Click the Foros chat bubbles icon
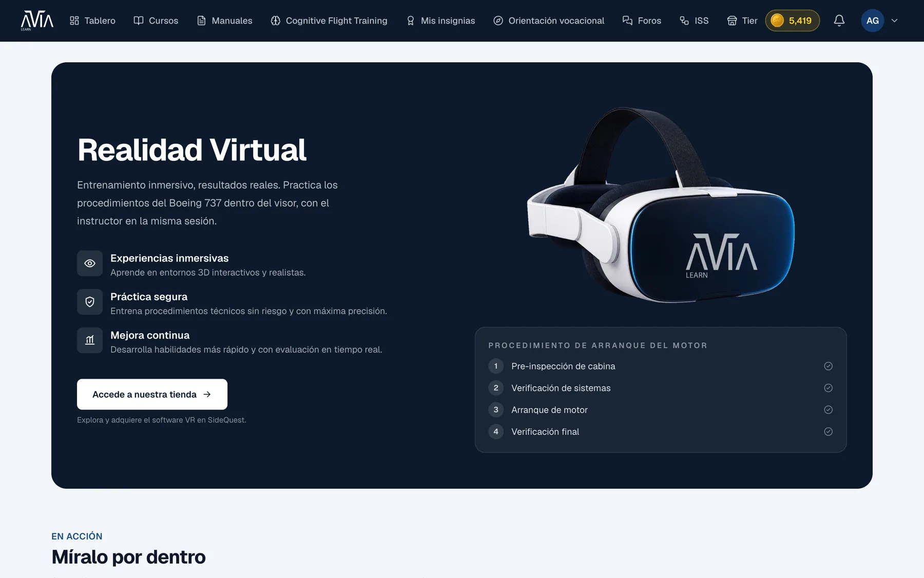 [x=627, y=21]
